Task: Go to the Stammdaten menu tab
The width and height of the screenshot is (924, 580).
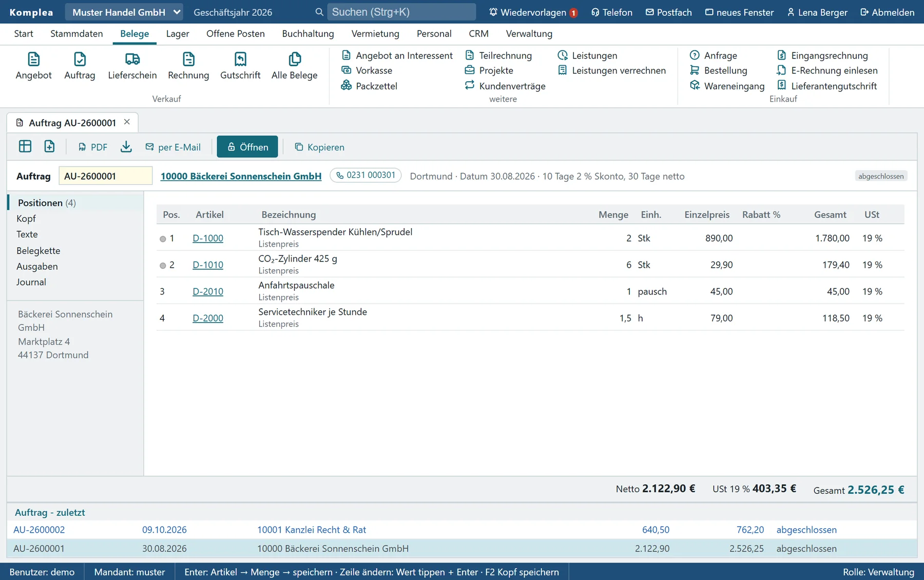Action: pos(76,34)
